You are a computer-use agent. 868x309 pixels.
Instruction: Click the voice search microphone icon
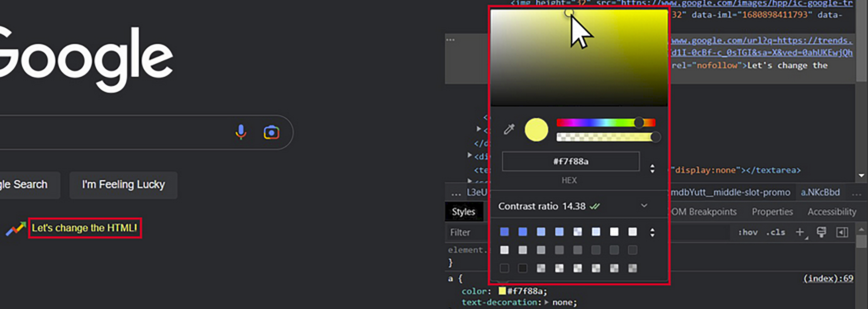[241, 132]
